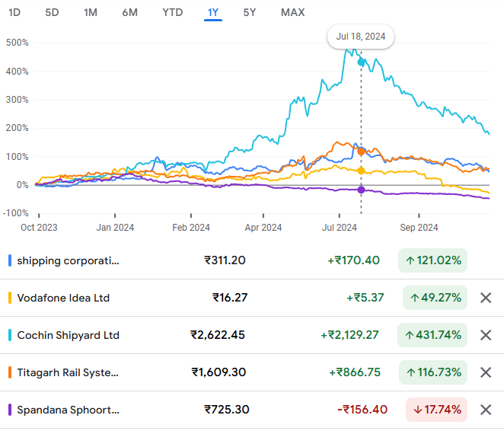Viewport: 504px width, 431px height.
Task: Click the Spandana Sphoorty stock name
Action: (69, 410)
